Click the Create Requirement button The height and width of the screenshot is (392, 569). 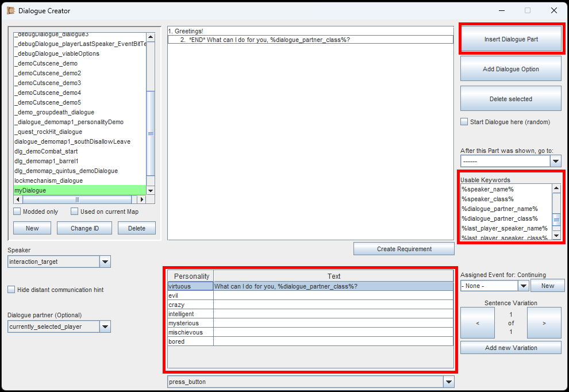tap(403, 249)
